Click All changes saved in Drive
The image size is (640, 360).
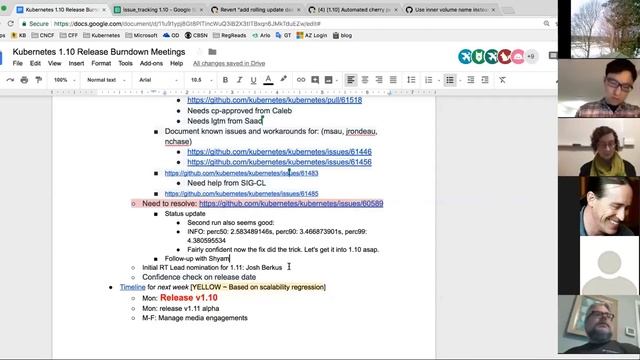(229, 63)
